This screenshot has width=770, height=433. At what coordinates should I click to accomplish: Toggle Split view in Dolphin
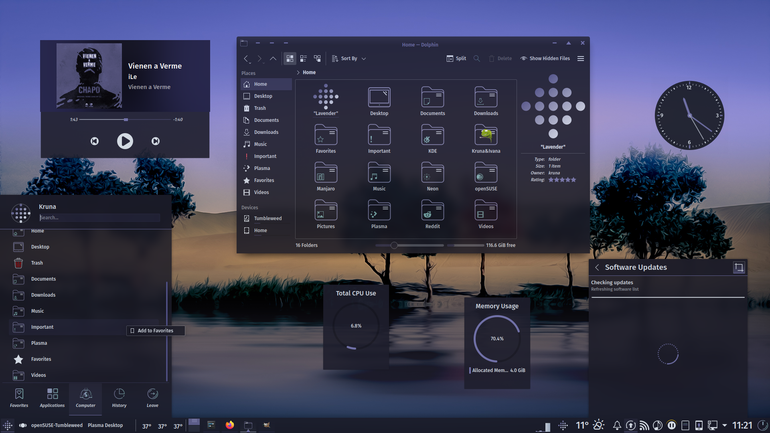(456, 58)
